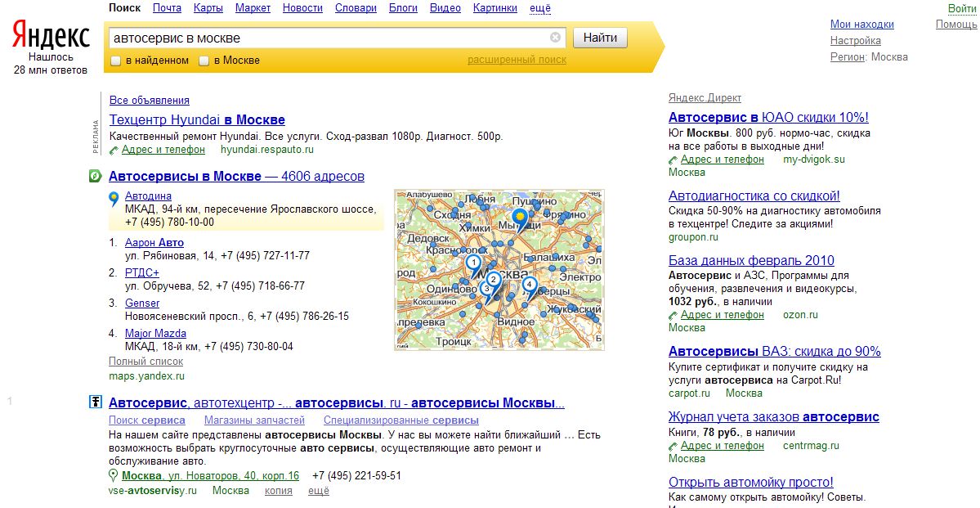Click the Moscow map thumbnail
The height and width of the screenshot is (508, 980).
coord(499,270)
